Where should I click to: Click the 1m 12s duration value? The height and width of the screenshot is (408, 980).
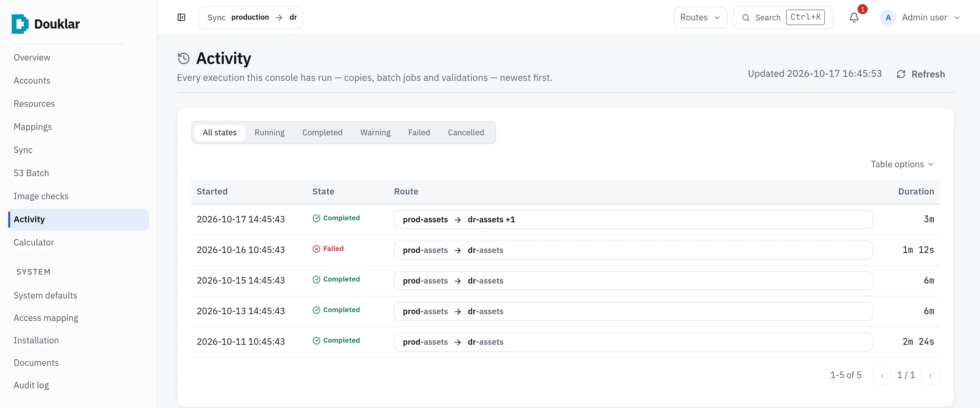pos(918,250)
